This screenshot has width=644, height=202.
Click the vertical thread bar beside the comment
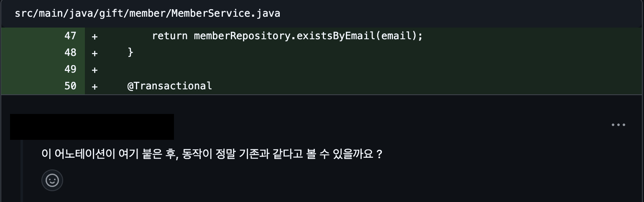coord(22,171)
